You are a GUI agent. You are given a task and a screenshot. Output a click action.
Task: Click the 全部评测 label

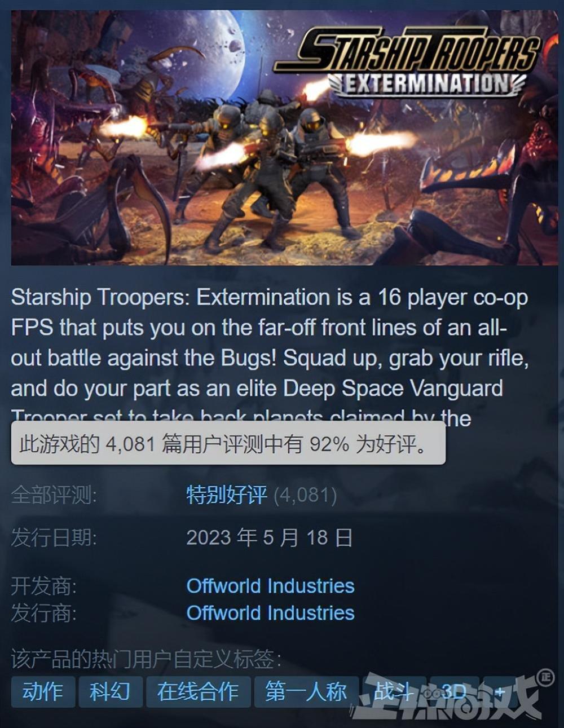tap(54, 495)
